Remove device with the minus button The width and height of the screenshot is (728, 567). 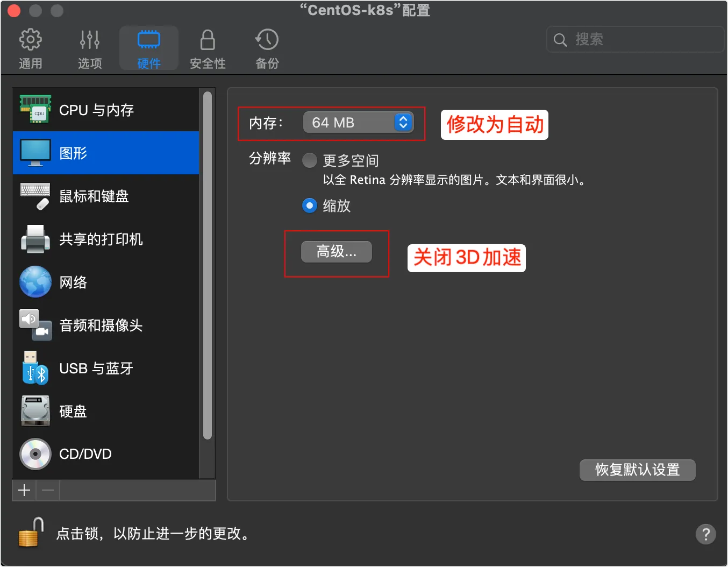point(48,490)
